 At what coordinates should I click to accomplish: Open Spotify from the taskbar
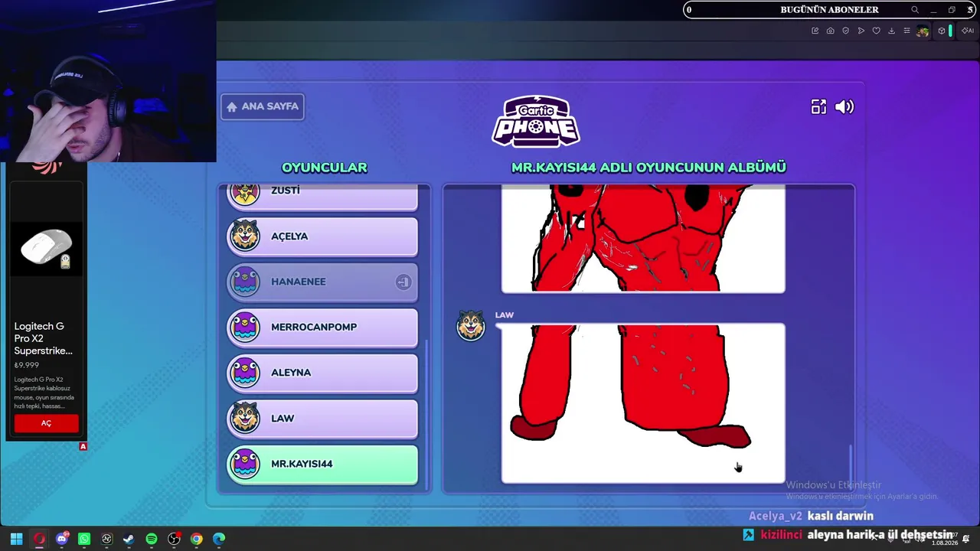(152, 539)
